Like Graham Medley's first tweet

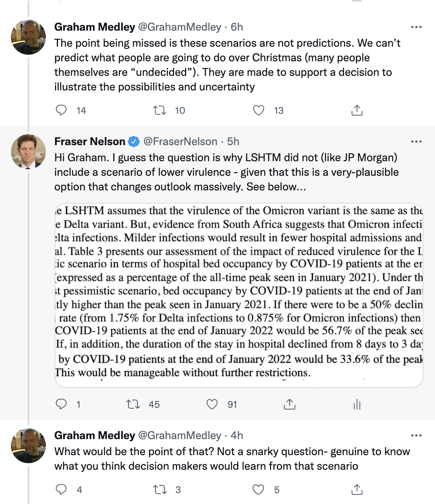click(259, 110)
